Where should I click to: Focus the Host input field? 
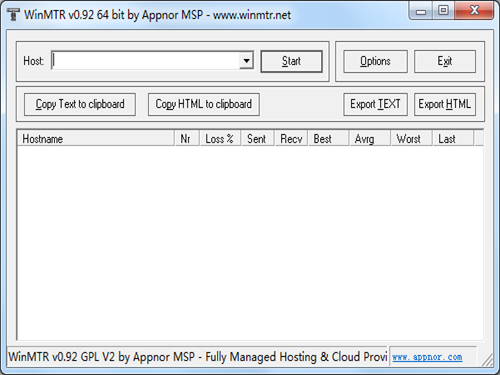tap(146, 61)
